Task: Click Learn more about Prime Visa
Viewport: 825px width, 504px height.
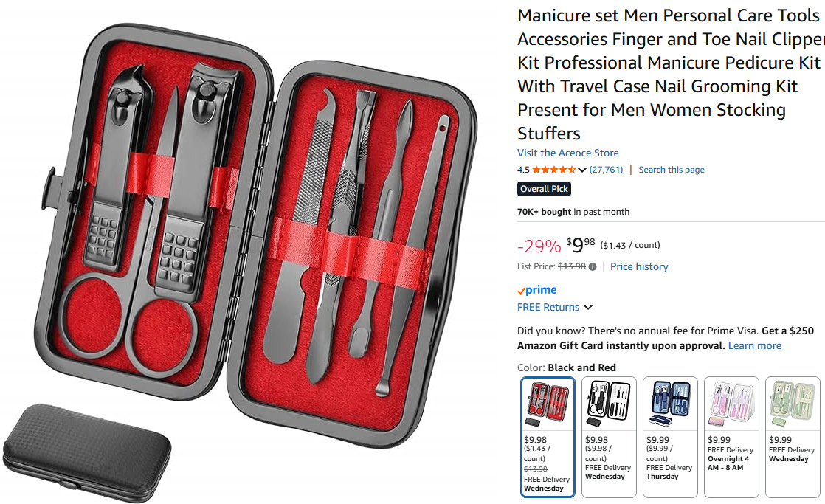Action: (754, 345)
